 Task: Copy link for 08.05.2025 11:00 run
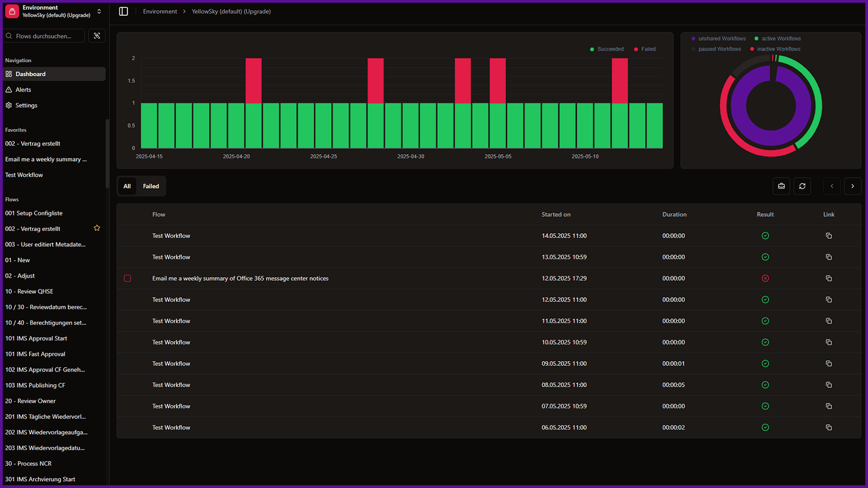pyautogui.click(x=828, y=385)
